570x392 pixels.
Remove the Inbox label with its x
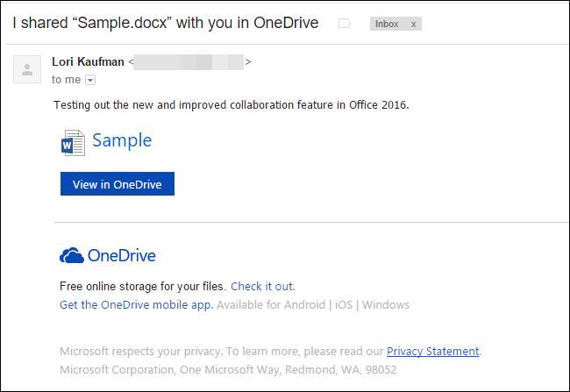(x=413, y=24)
